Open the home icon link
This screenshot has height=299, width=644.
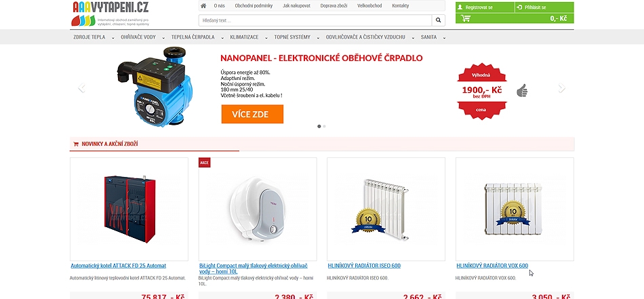(203, 5)
